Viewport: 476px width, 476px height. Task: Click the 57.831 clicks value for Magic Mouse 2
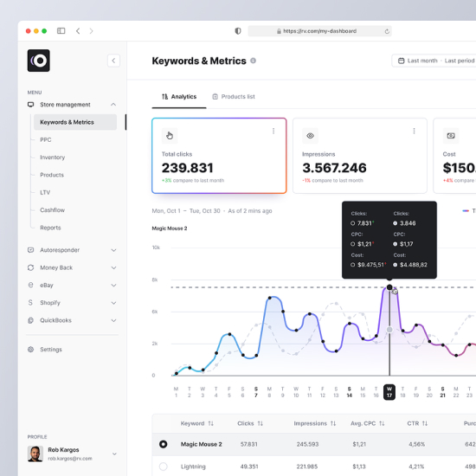[248, 444]
